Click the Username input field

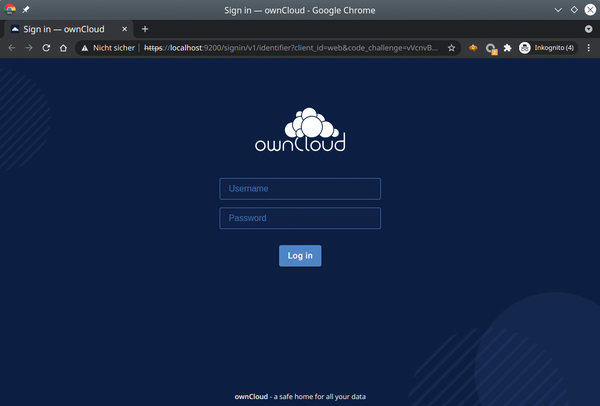[300, 189]
